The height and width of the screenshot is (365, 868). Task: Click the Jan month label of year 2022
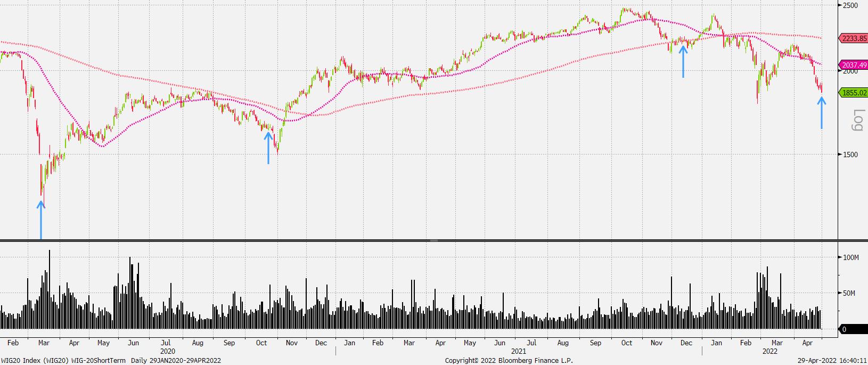coord(717,343)
